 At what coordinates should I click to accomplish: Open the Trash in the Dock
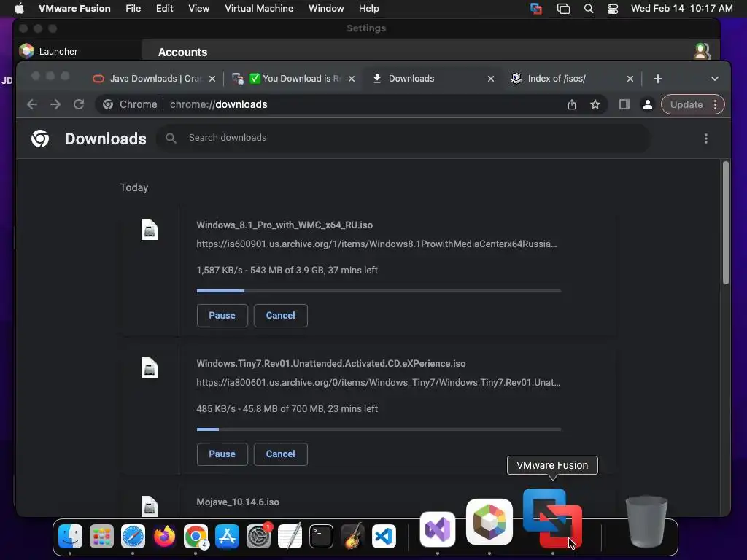(646, 521)
